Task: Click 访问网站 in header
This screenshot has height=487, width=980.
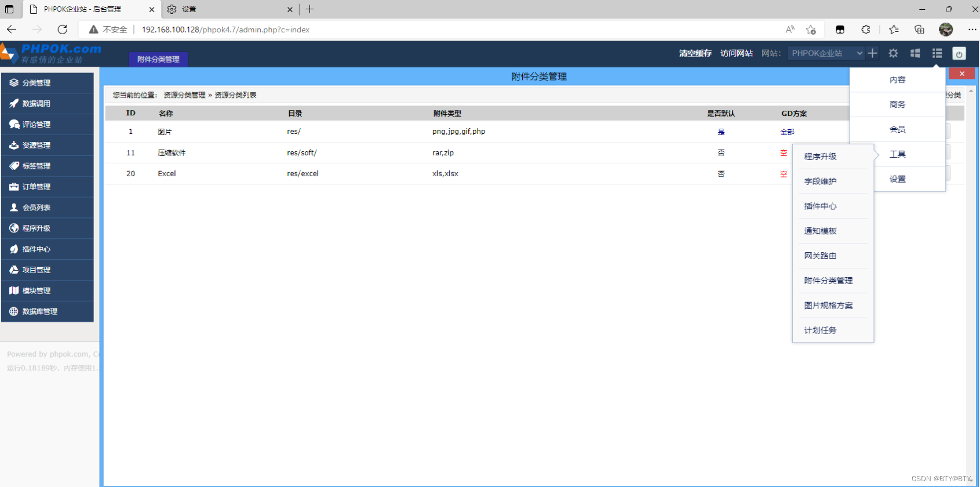Action: 737,53
